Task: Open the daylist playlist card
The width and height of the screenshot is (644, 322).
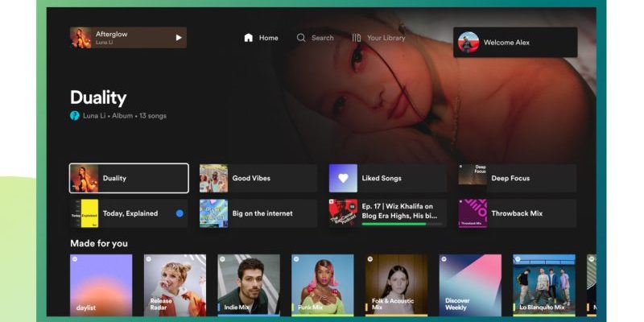Action: click(x=101, y=285)
